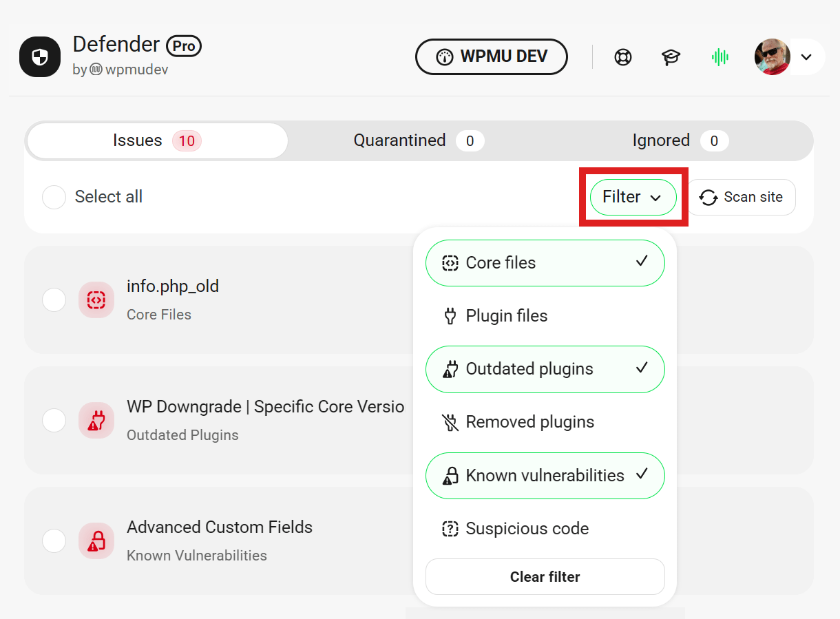Tick the Select all checkbox
Image resolution: width=840 pixels, height=619 pixels.
(54, 197)
